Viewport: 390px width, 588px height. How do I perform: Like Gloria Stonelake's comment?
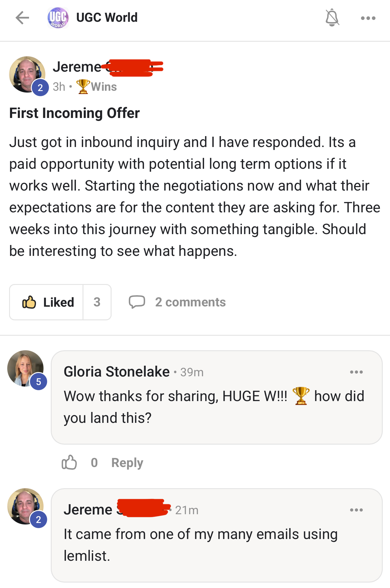pos(69,462)
